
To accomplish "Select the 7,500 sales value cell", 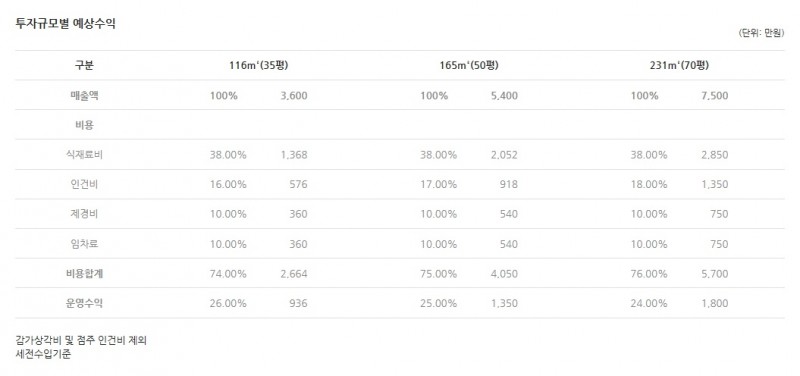I will (715, 95).
